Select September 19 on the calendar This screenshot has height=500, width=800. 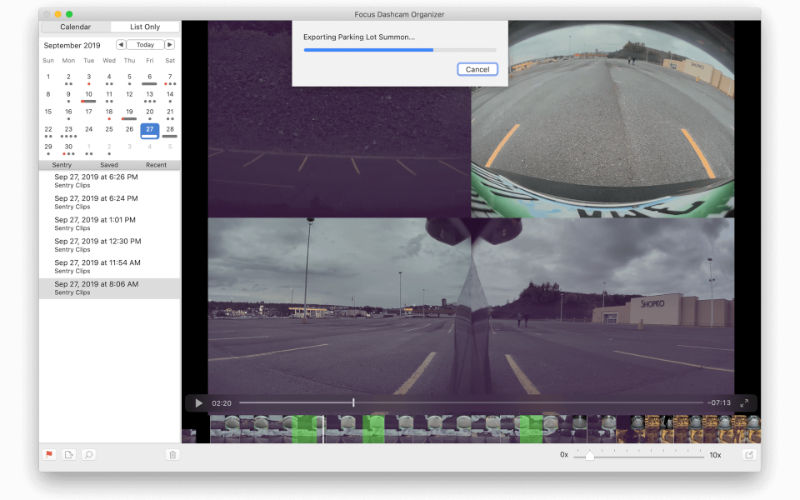129,112
